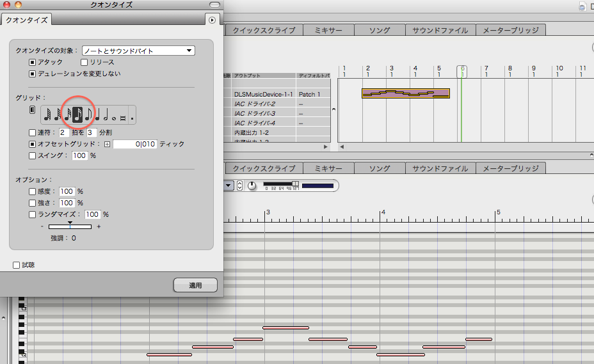
Task: Click the highlighted 16th note grid icon
Action: point(77,115)
